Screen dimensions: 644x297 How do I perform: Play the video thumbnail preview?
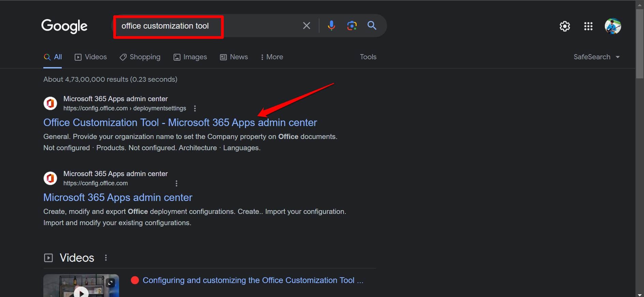(81, 292)
